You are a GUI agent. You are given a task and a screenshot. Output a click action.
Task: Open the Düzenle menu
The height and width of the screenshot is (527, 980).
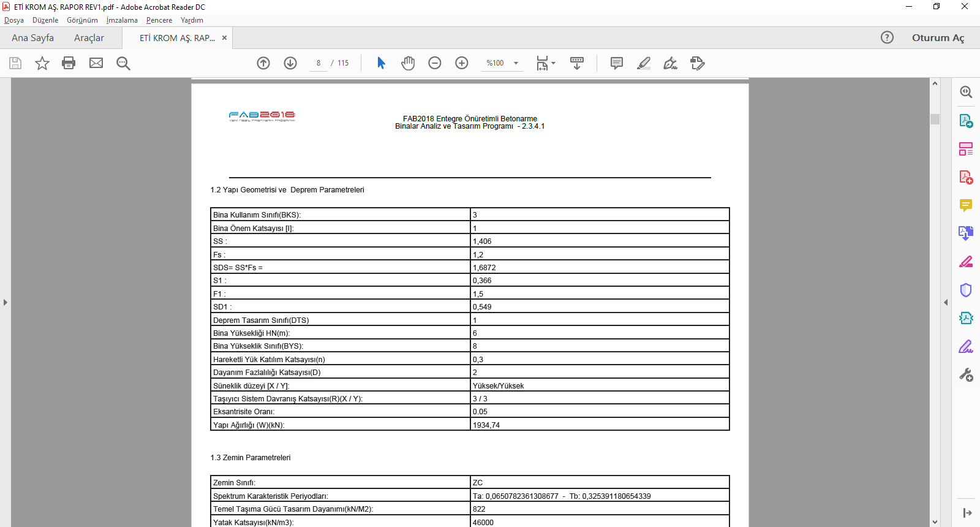(x=45, y=20)
